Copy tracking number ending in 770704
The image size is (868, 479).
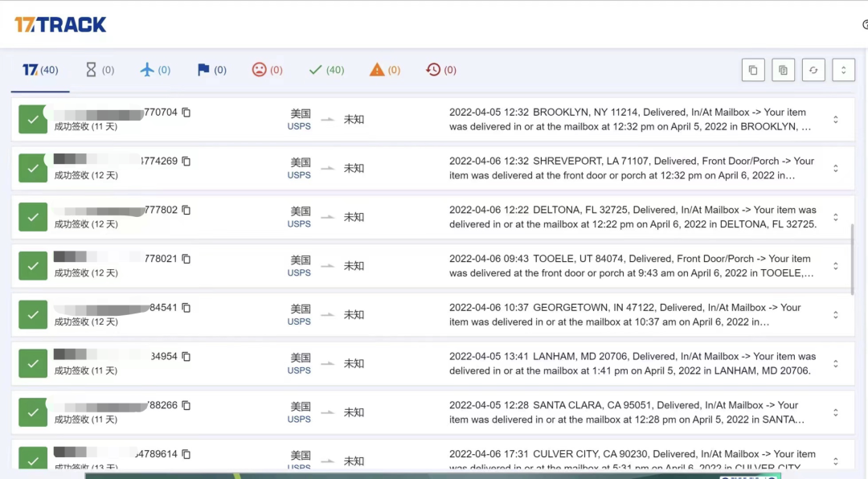tap(186, 113)
